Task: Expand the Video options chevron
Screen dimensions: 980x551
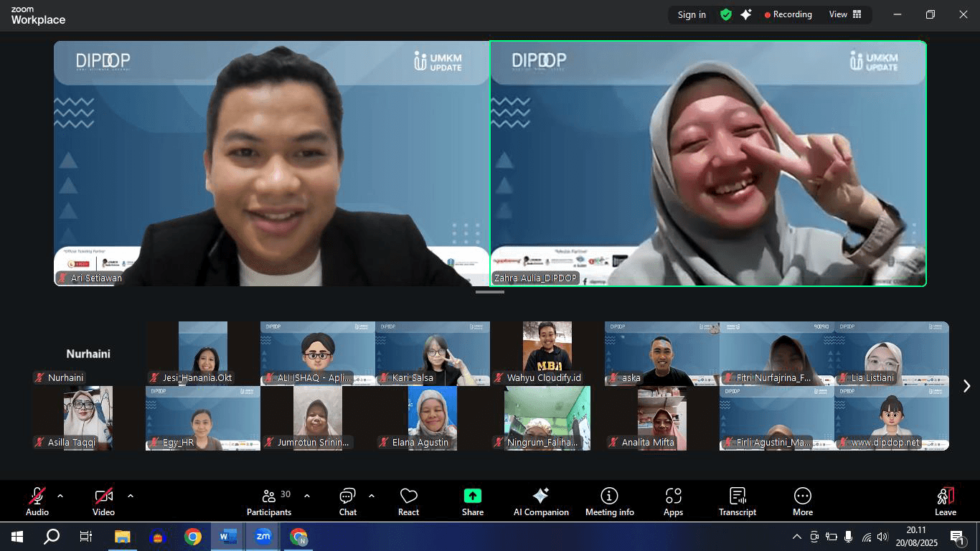Action: click(x=131, y=495)
